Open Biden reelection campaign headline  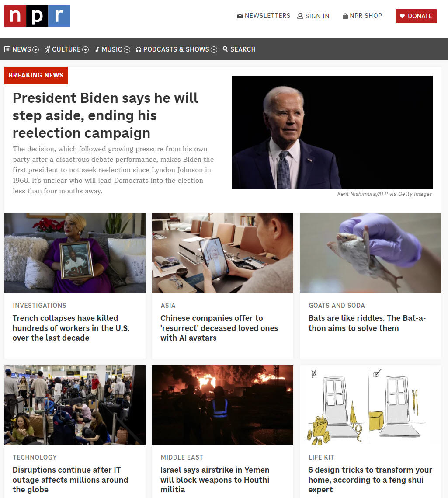[x=105, y=115]
